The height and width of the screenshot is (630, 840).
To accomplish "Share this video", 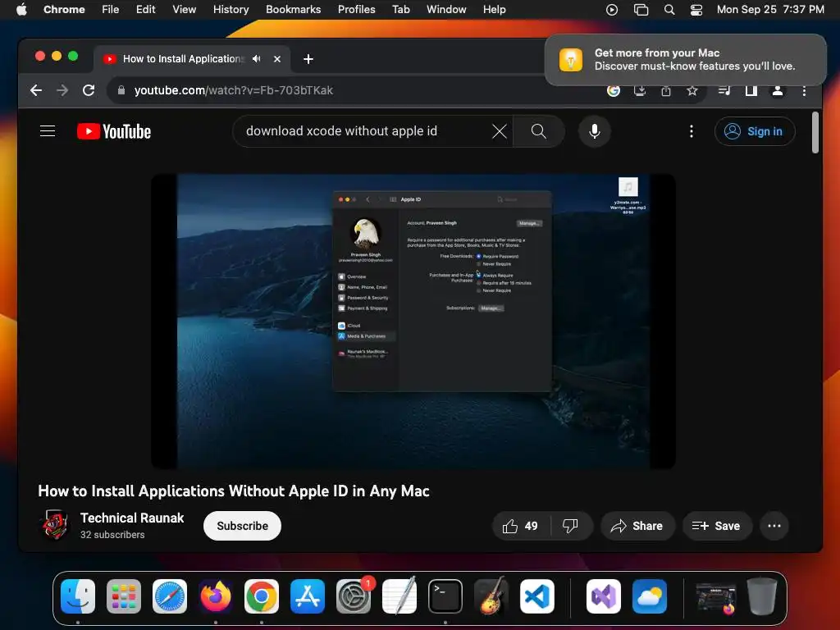I will click(637, 526).
